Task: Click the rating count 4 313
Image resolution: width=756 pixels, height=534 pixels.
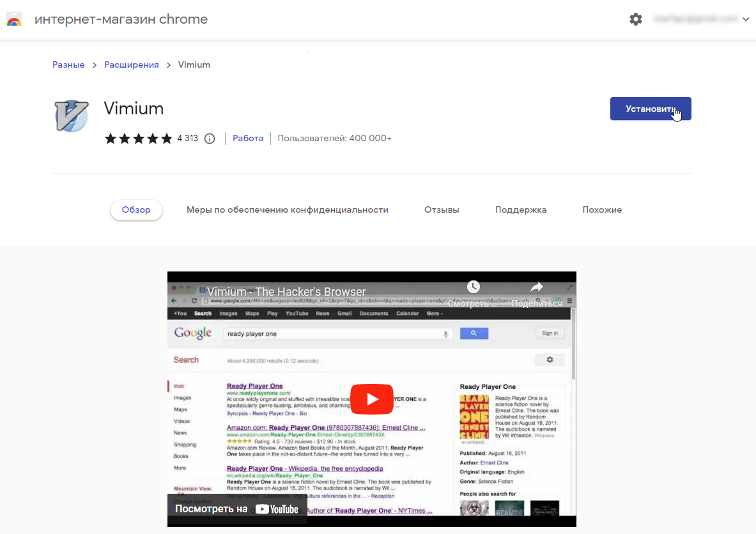Action: (x=187, y=139)
